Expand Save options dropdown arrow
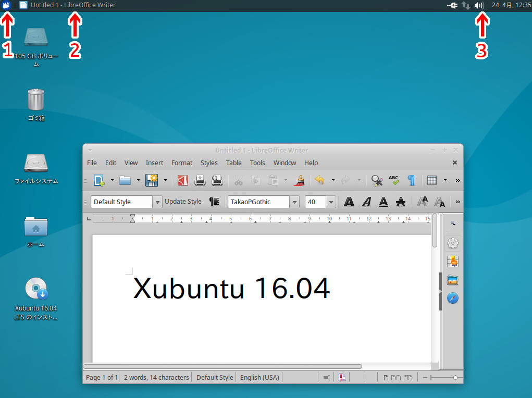The width and height of the screenshot is (532, 398). tap(165, 180)
